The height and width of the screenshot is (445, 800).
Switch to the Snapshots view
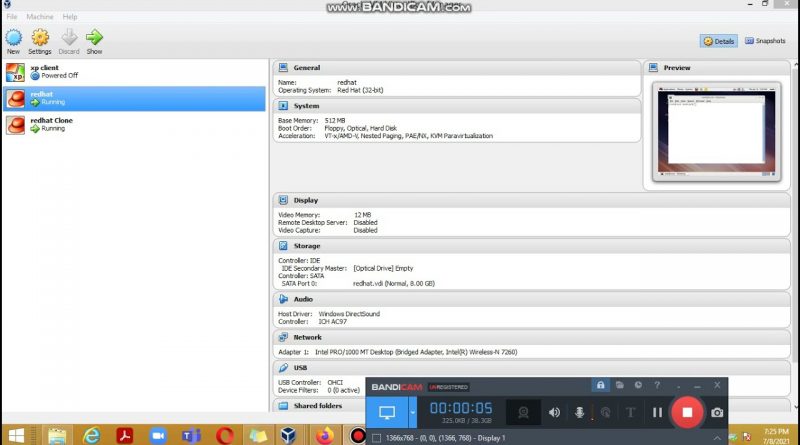765,41
